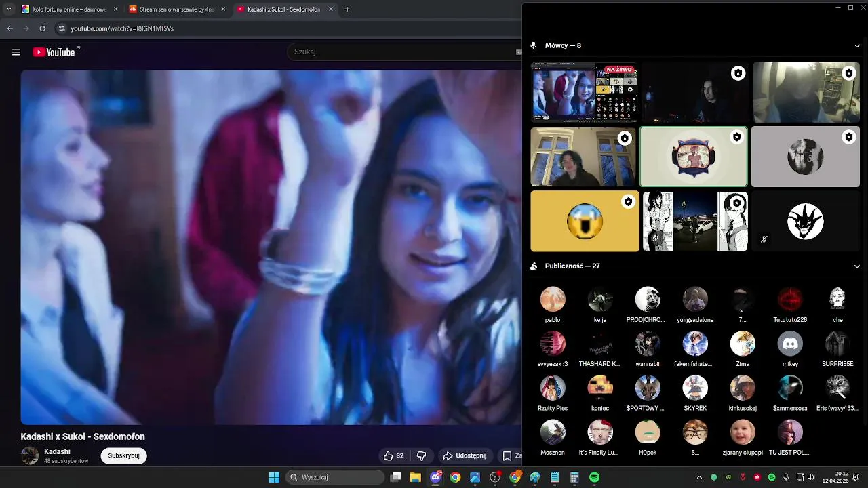The width and height of the screenshot is (868, 488).
Task: Open audience member SURPRI5EE
Action: pyautogui.click(x=837, y=348)
